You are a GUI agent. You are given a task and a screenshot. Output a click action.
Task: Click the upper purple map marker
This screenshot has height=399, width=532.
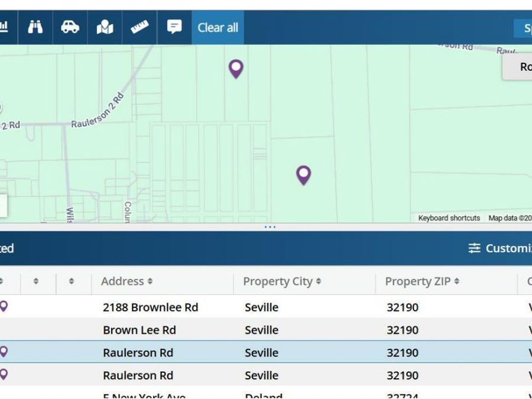click(x=236, y=68)
